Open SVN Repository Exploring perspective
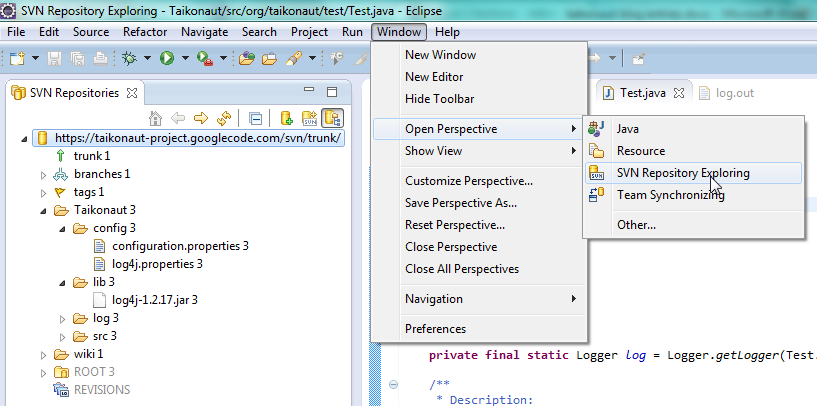The image size is (817, 406). (693, 173)
